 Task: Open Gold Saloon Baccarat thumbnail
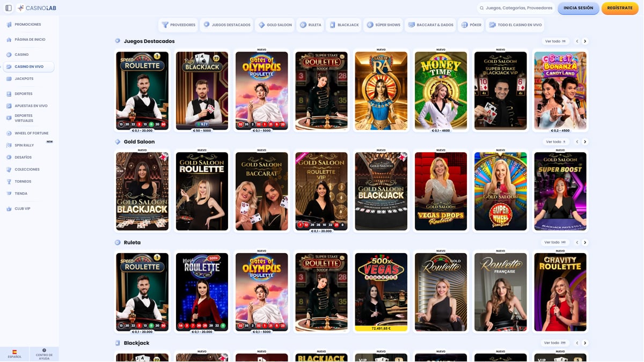click(x=261, y=191)
